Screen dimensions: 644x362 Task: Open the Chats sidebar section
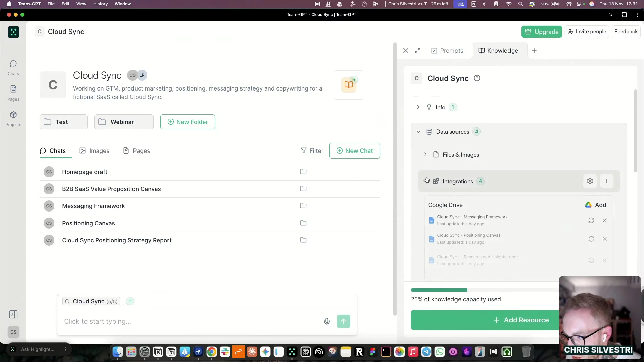point(13,68)
